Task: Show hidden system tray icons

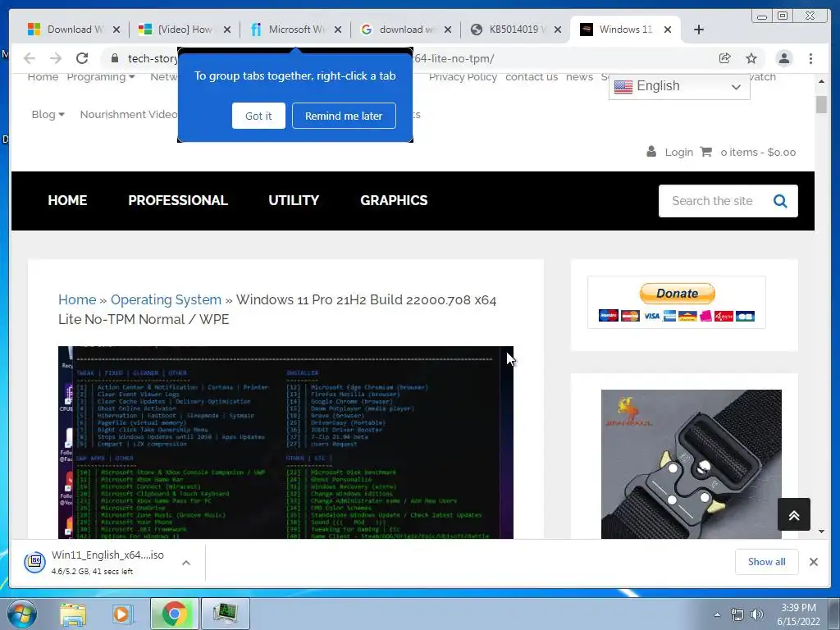Action: click(x=717, y=615)
